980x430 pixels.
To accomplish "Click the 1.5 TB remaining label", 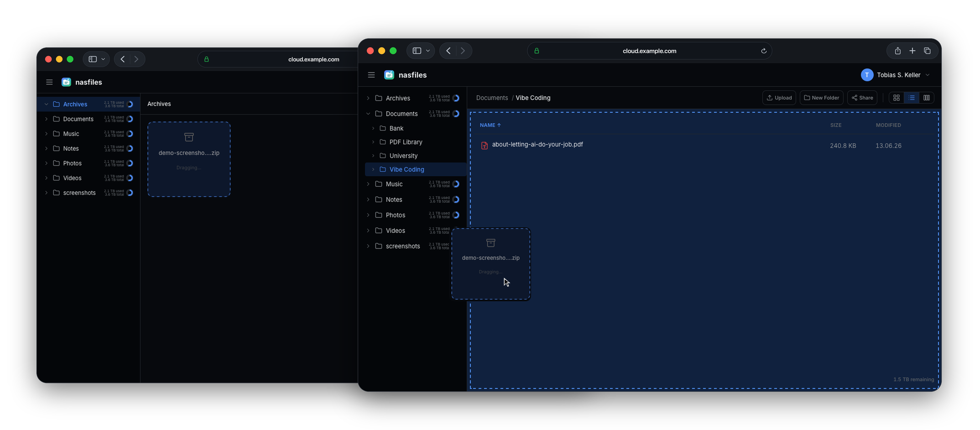I will click(x=913, y=379).
